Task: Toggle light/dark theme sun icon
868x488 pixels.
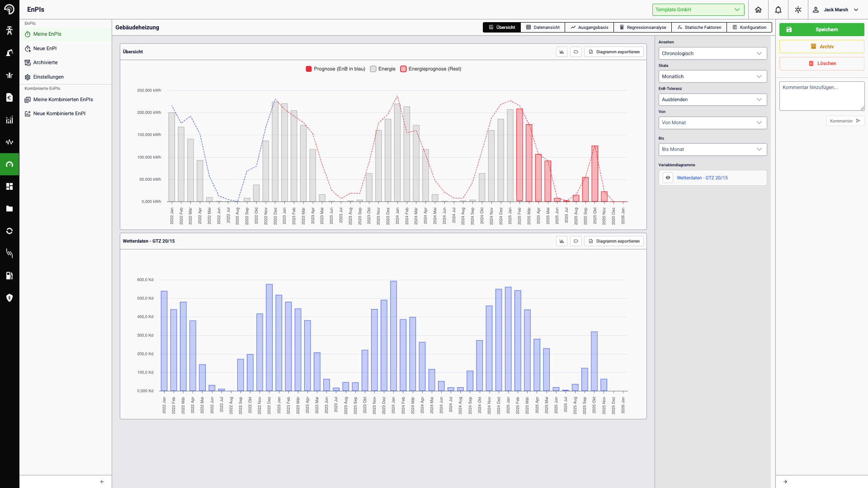Action: coord(798,9)
